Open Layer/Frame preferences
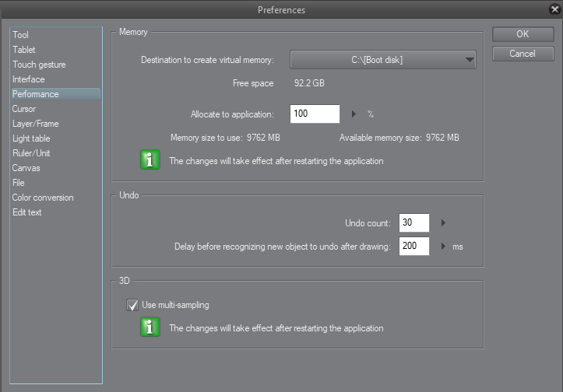563x392 pixels. click(36, 124)
